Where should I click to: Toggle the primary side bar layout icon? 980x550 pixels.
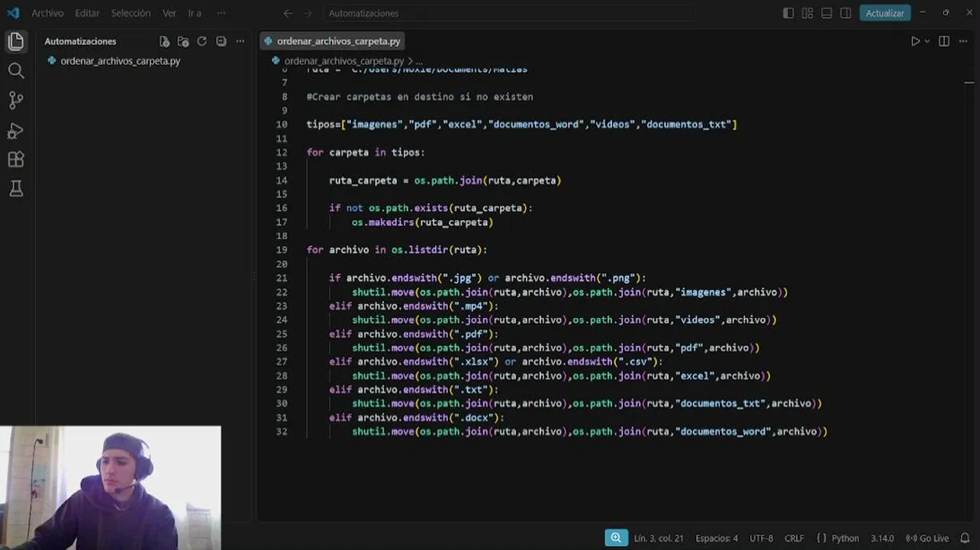[788, 13]
